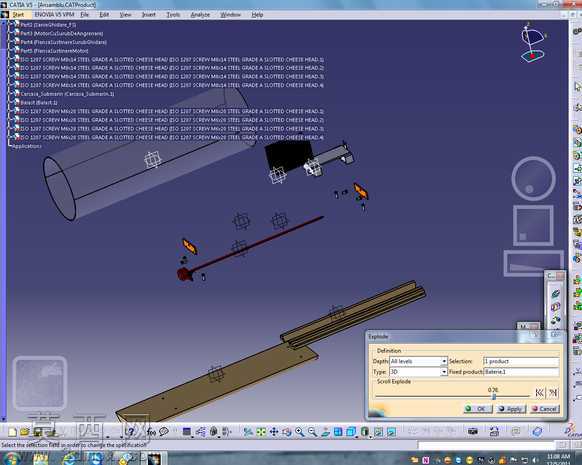Click the explode forward-to-end button
The width and height of the screenshot is (582, 465).
[553, 393]
